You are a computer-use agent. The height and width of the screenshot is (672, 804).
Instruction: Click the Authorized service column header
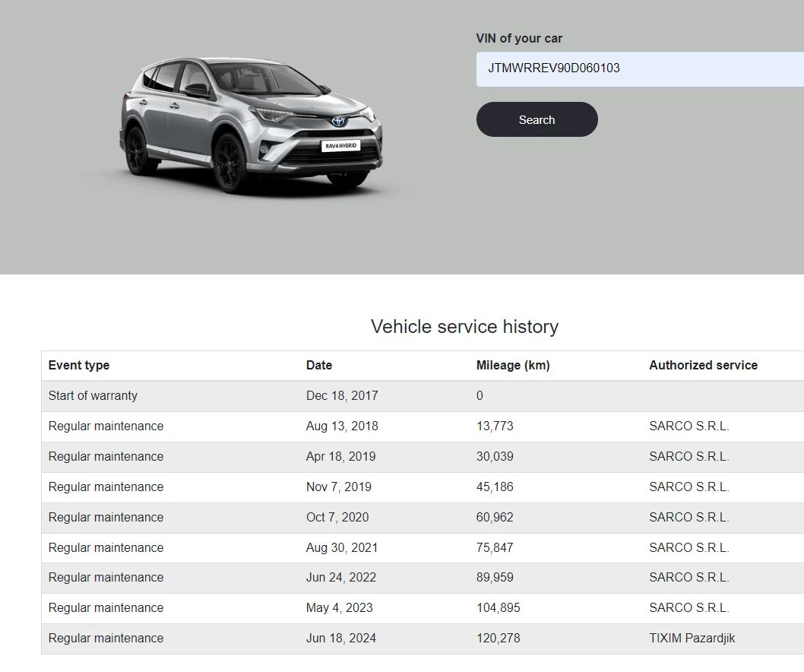pyautogui.click(x=703, y=365)
